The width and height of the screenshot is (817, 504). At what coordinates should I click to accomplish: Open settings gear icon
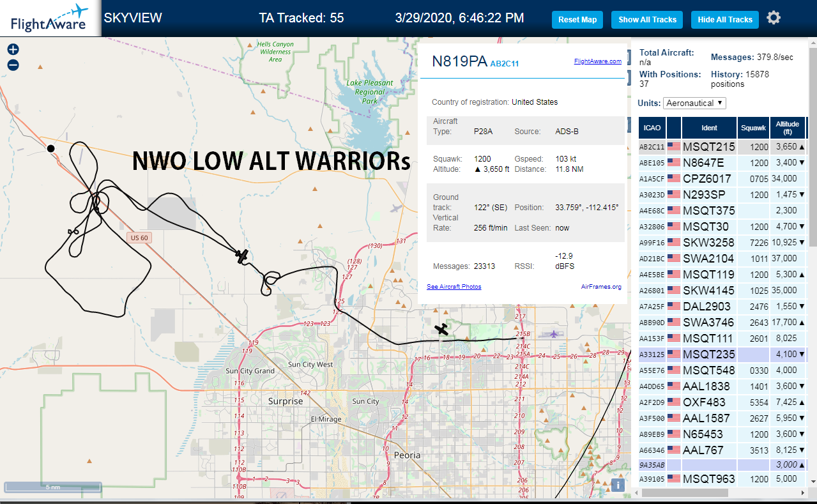coord(774,18)
